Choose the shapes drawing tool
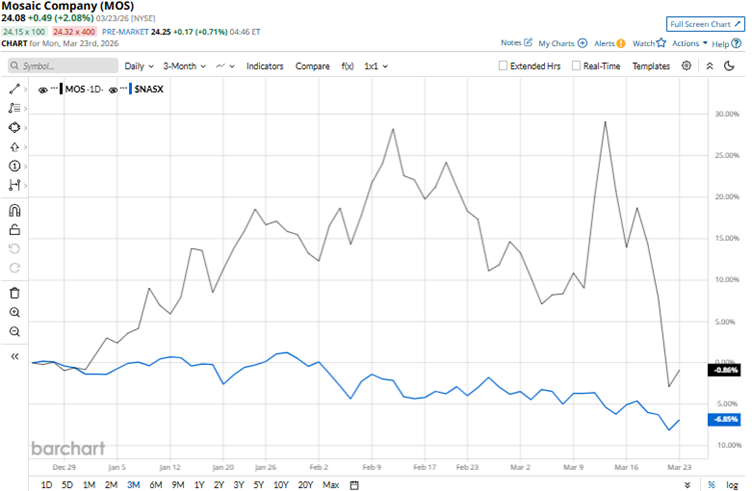Image resolution: width=752 pixels, height=491 pixels. [14, 128]
